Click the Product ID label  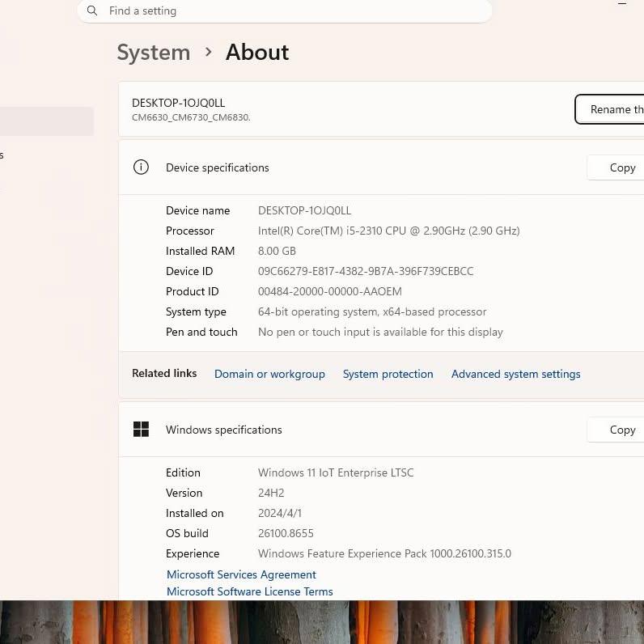[193, 291]
